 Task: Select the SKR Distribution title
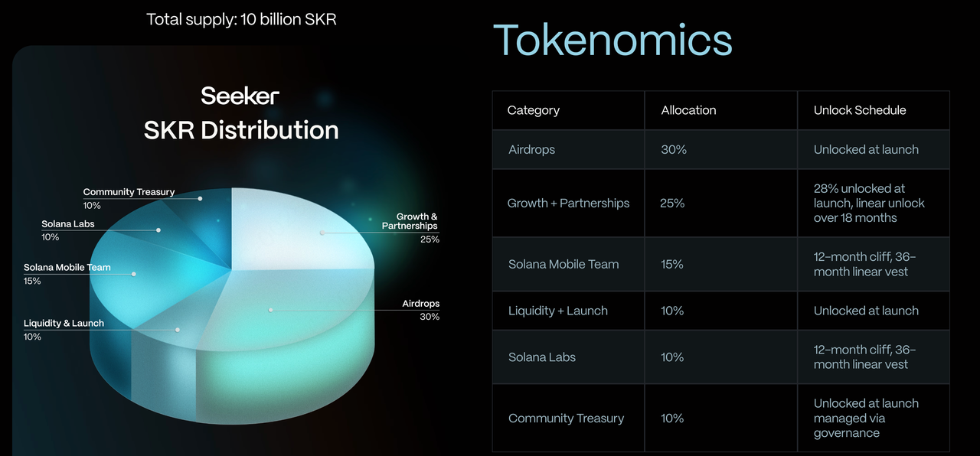[x=241, y=130]
